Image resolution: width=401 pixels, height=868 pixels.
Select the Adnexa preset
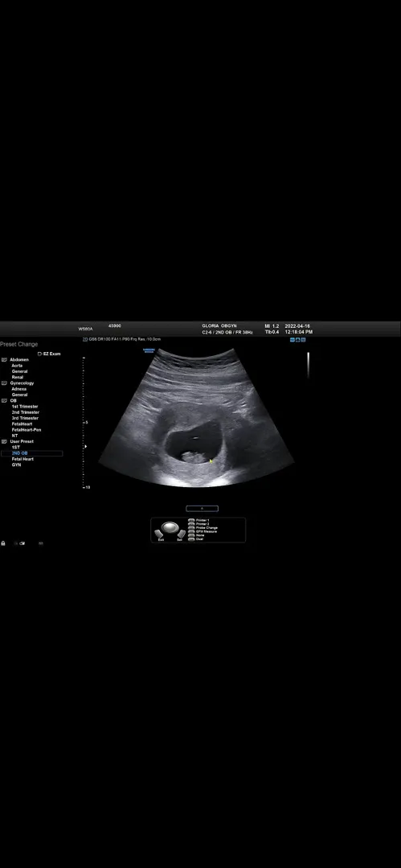pyautogui.click(x=18, y=389)
